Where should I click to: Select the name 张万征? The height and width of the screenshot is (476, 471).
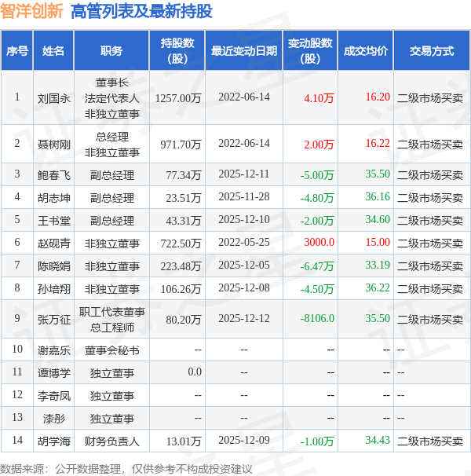53,320
